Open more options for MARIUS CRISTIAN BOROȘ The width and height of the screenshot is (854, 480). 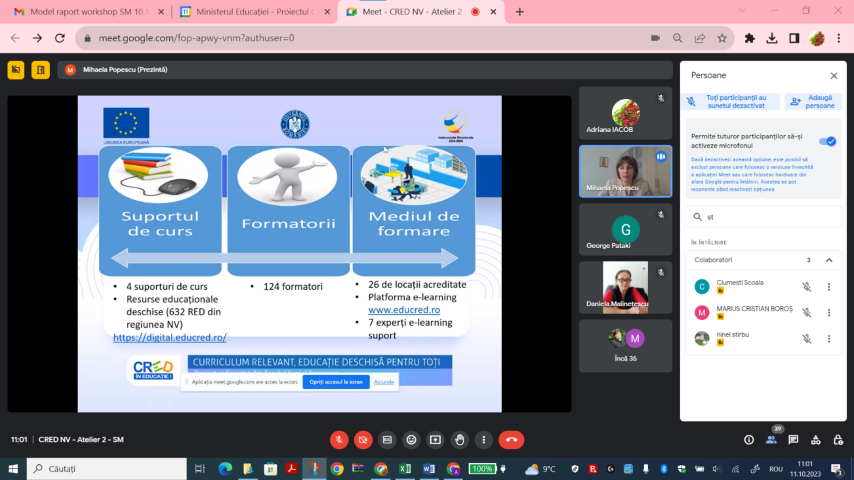point(828,312)
